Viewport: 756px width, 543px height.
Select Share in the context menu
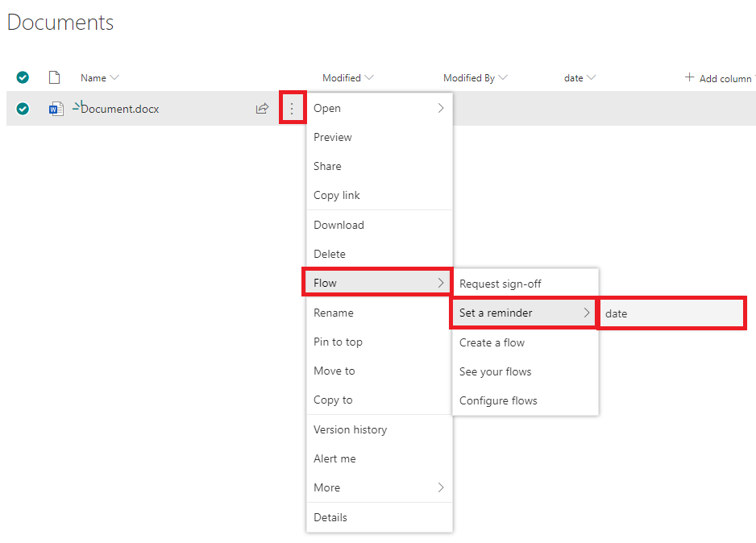pos(380,166)
